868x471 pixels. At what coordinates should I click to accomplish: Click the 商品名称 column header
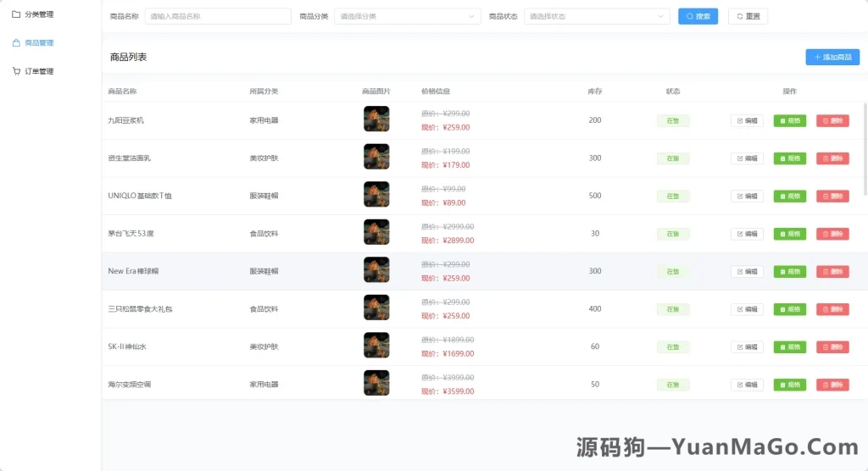[x=122, y=91]
